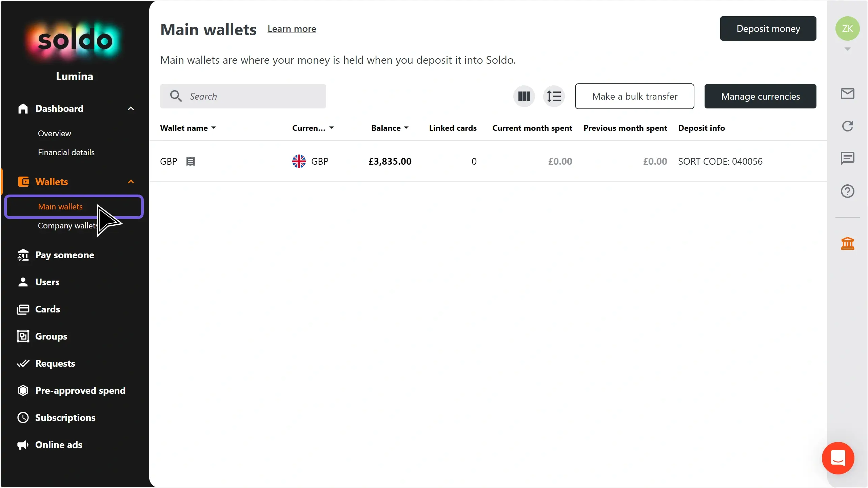Open the red live chat bubble

pyautogui.click(x=838, y=458)
